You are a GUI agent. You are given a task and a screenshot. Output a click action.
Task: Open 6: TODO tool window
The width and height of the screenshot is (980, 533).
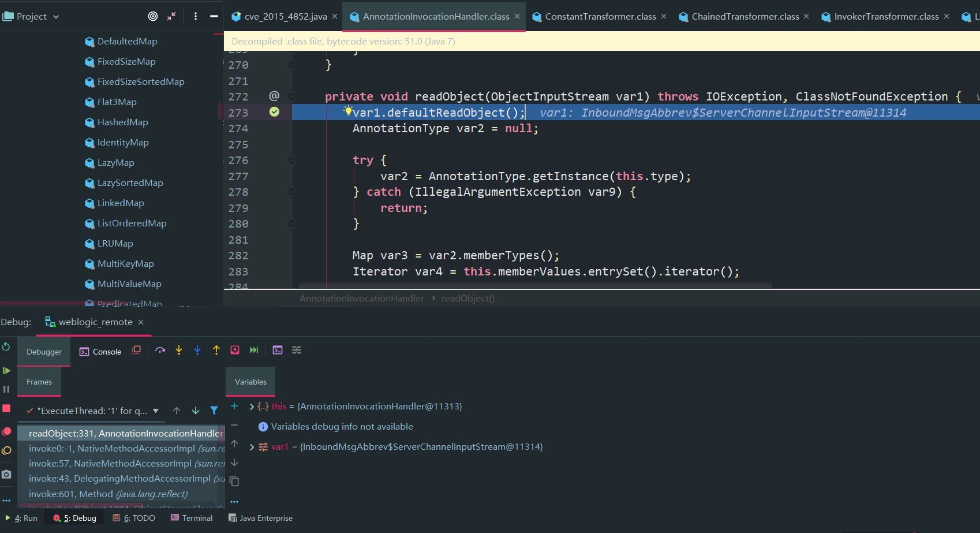[x=134, y=518]
